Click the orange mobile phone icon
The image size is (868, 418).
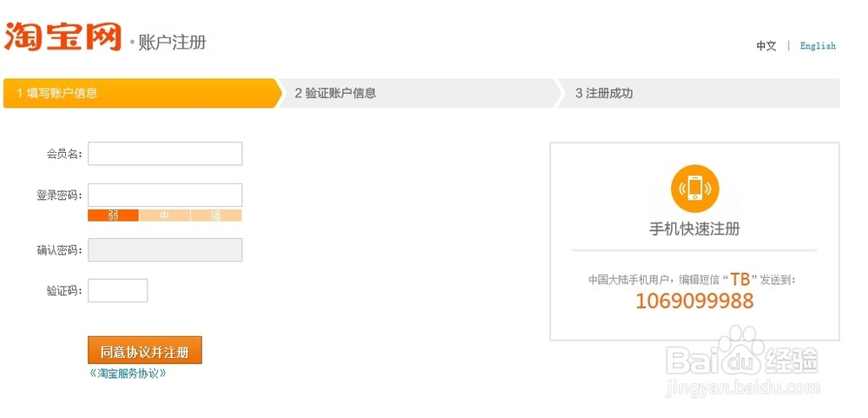pyautogui.click(x=694, y=188)
